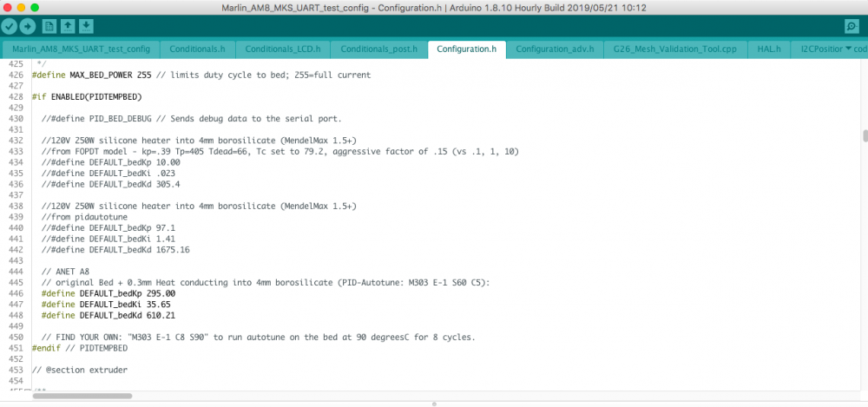Open G26_Mesh_Validation_Tool.cpp tab

(675, 49)
